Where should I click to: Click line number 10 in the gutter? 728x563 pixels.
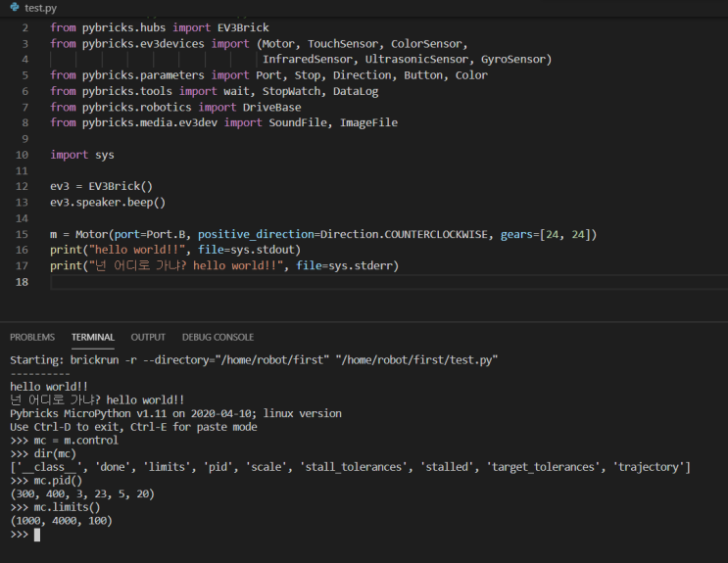pos(24,155)
